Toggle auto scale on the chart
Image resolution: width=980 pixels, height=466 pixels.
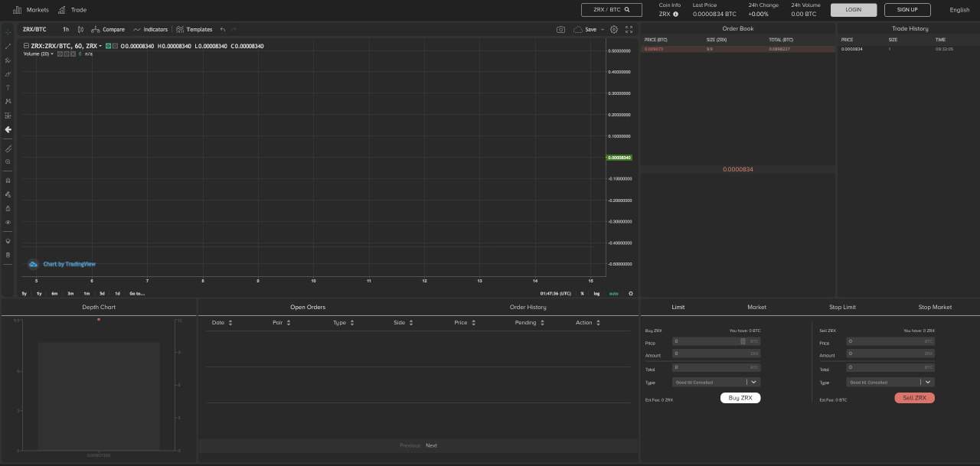click(x=613, y=293)
